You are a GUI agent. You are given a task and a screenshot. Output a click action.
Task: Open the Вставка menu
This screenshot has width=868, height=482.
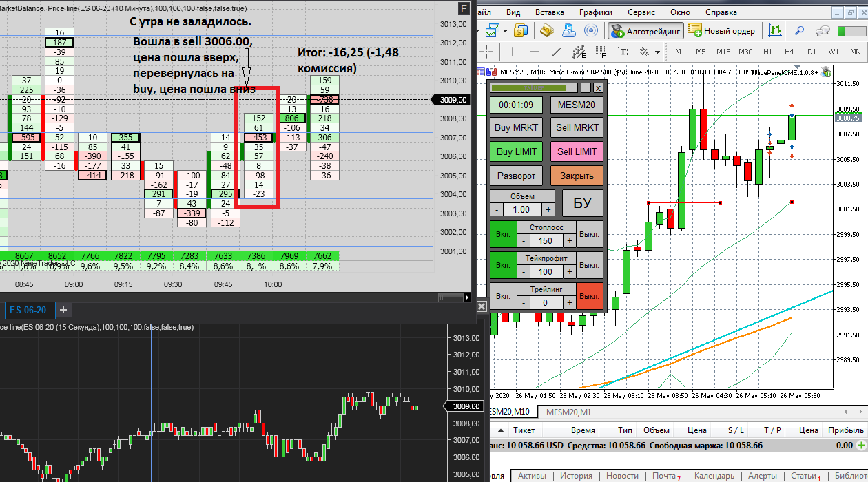[x=549, y=12]
